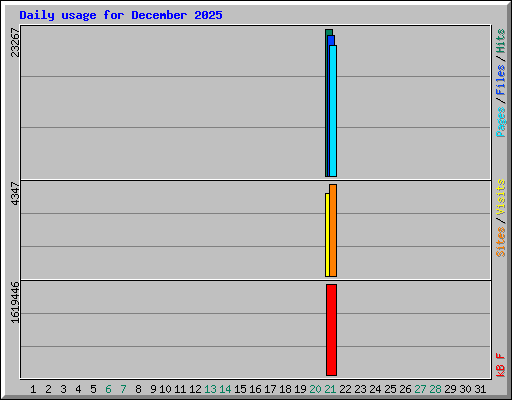Click day 10 on the x-axis
Viewport: 512px width, 400px height.
pos(165,389)
